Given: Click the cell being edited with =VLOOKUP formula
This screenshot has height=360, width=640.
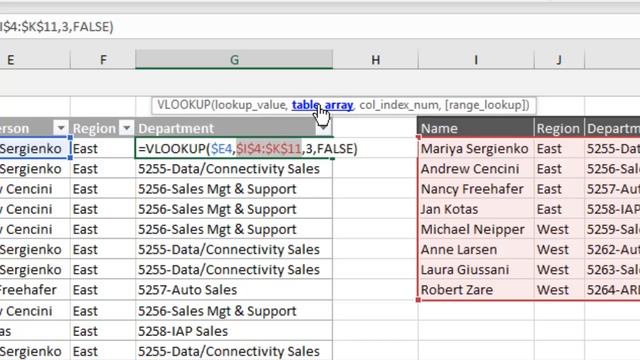Looking at the screenshot, I should coord(234,149).
